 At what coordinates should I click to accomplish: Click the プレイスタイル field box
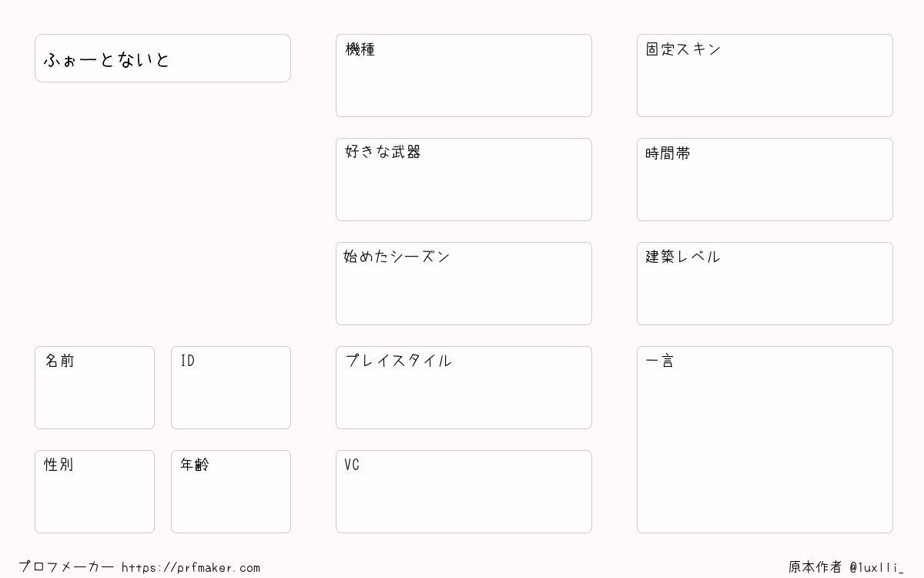[464, 388]
